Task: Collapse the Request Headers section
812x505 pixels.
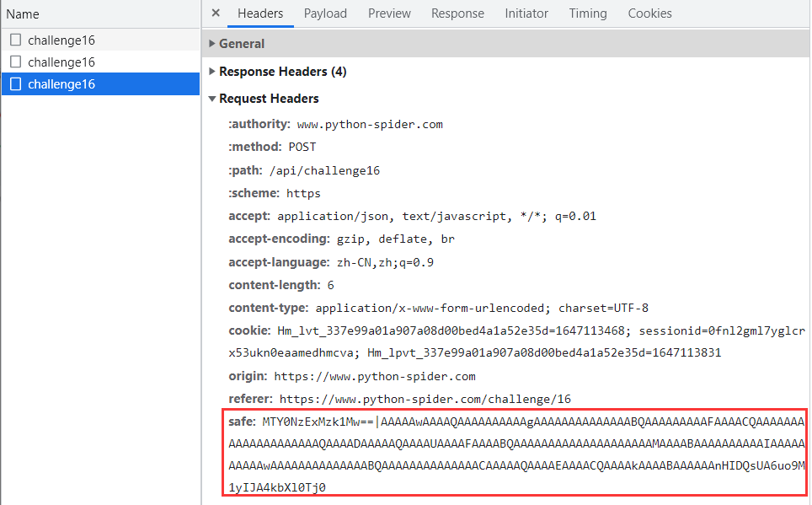Action: click(268, 99)
